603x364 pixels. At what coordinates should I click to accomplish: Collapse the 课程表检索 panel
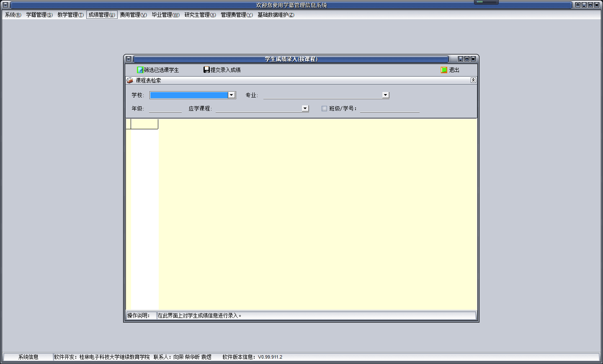coord(473,80)
